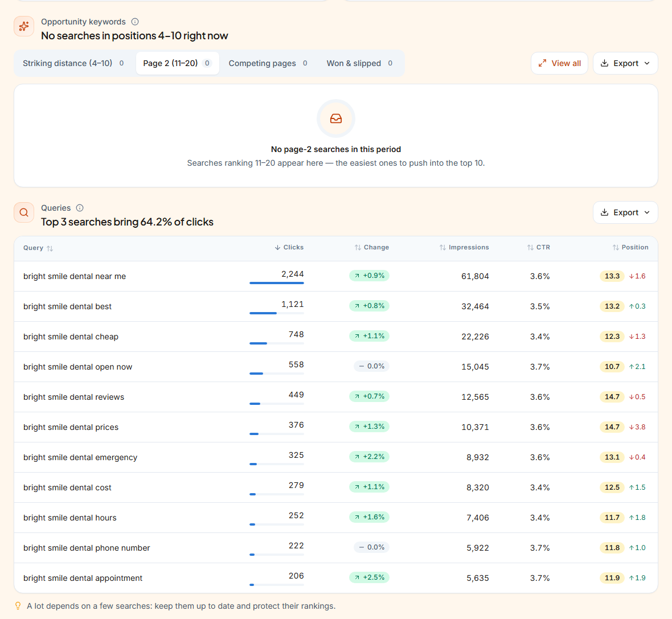This screenshot has width=672, height=619.
Task: Click the 32,464 impressions value
Action: pos(475,306)
